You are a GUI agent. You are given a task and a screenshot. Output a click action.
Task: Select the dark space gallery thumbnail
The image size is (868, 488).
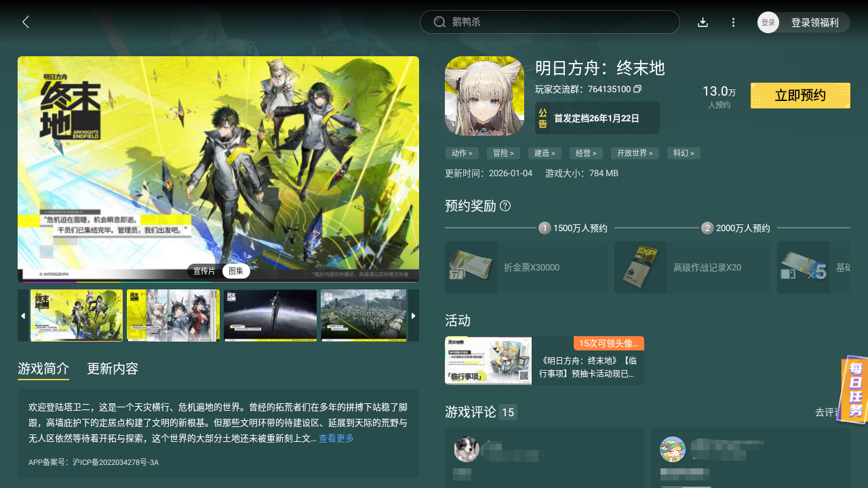[x=271, y=316]
